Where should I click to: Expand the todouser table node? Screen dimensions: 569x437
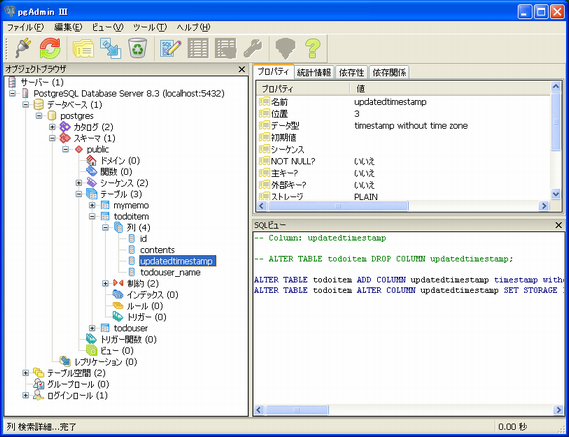pos(92,328)
